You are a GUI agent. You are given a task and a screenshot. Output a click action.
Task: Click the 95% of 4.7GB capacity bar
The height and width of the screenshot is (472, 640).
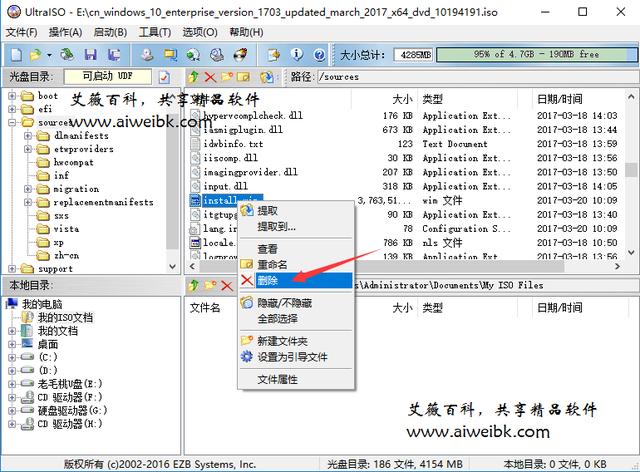pyautogui.click(x=536, y=54)
